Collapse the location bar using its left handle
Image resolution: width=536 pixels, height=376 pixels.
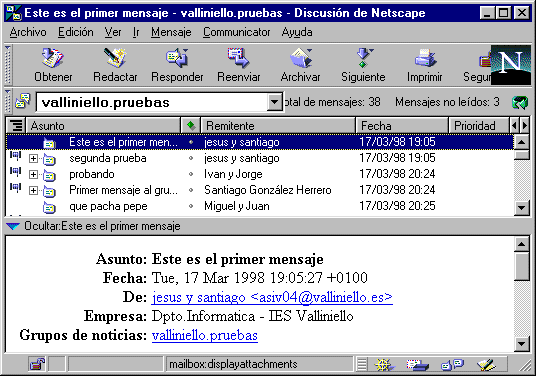tap(8, 102)
